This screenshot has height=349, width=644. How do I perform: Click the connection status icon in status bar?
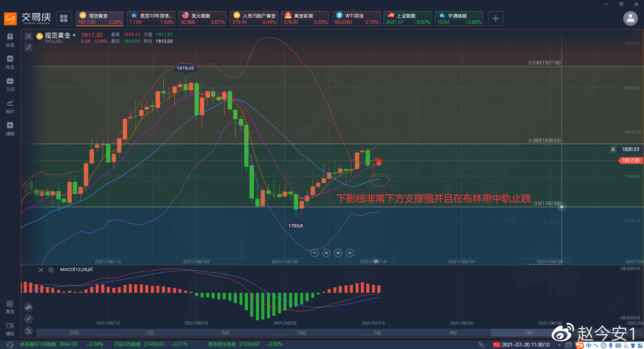[x=481, y=344]
